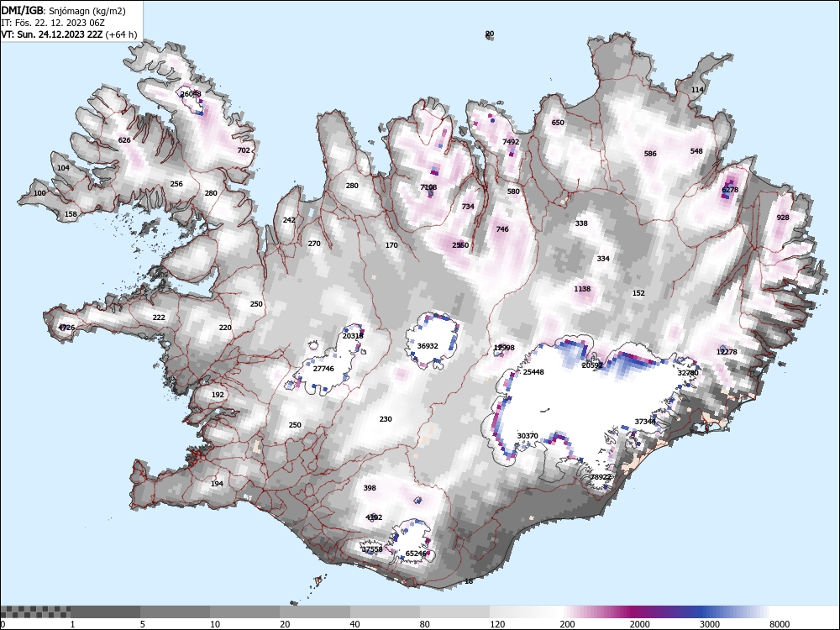This screenshot has width=840, height=630.
Task: Click the legend label '5'
Action: click(143, 624)
